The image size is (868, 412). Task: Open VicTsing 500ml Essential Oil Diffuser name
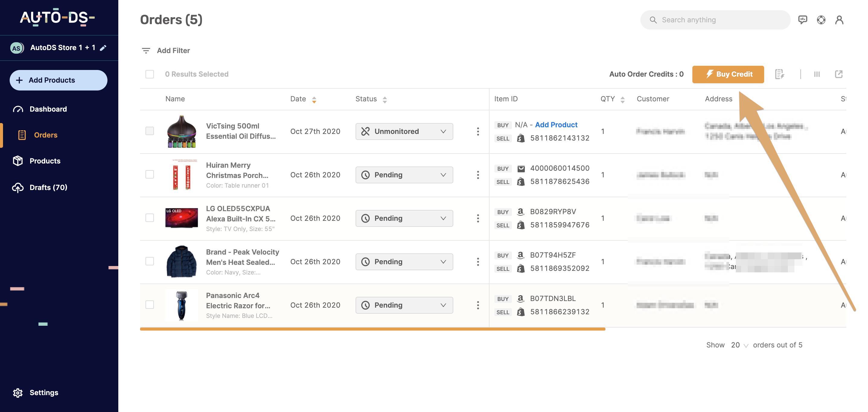click(x=241, y=131)
